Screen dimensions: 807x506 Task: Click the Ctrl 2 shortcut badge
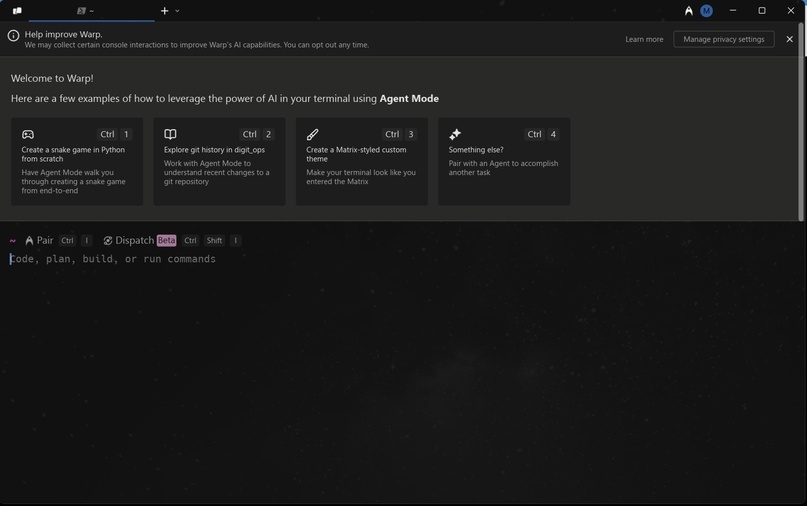[x=257, y=134]
